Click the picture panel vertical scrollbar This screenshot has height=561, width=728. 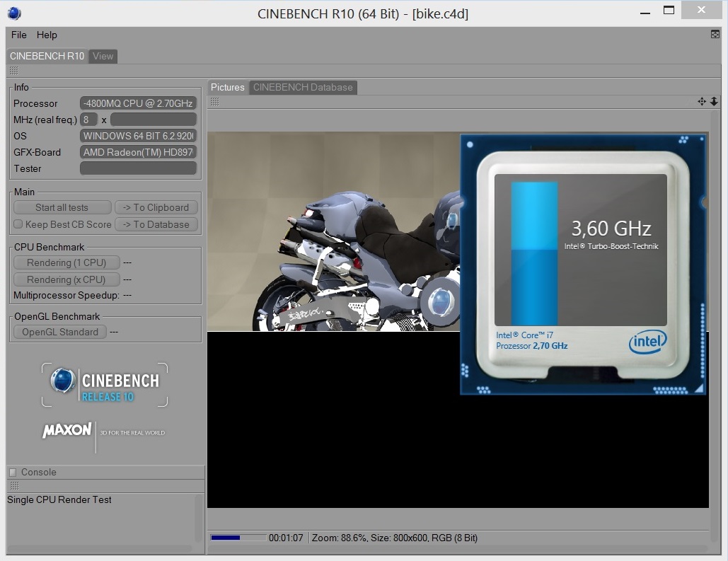(715, 326)
